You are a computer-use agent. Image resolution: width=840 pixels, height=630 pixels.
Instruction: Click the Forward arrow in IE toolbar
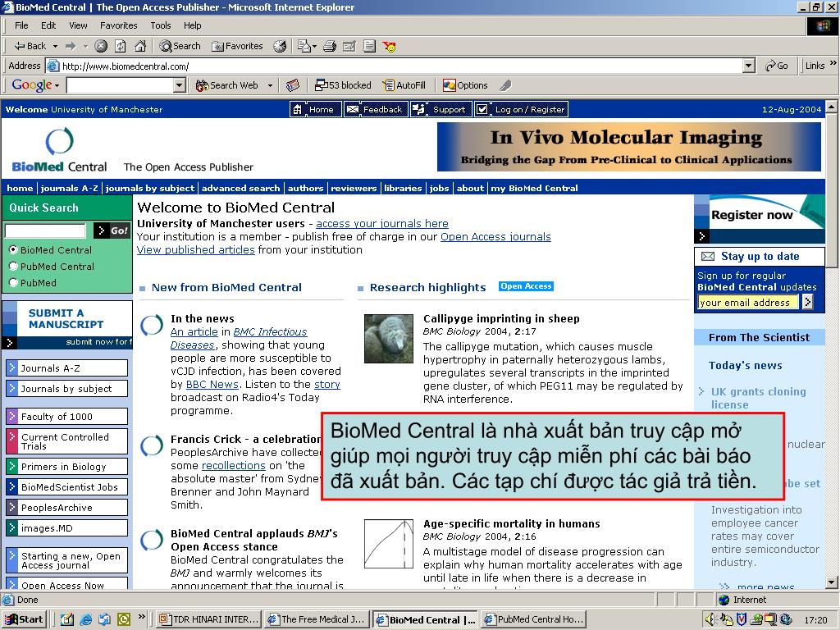(71, 46)
